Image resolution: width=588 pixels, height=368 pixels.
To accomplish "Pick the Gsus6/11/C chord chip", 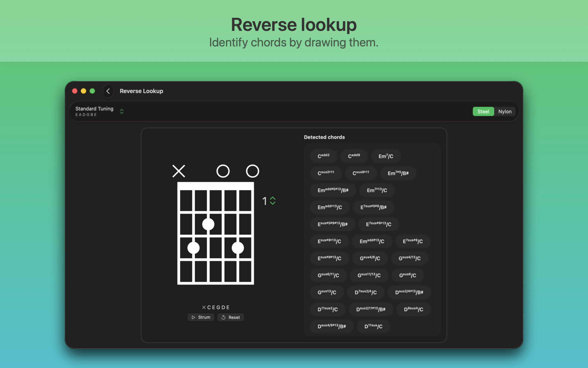I will [x=328, y=275].
